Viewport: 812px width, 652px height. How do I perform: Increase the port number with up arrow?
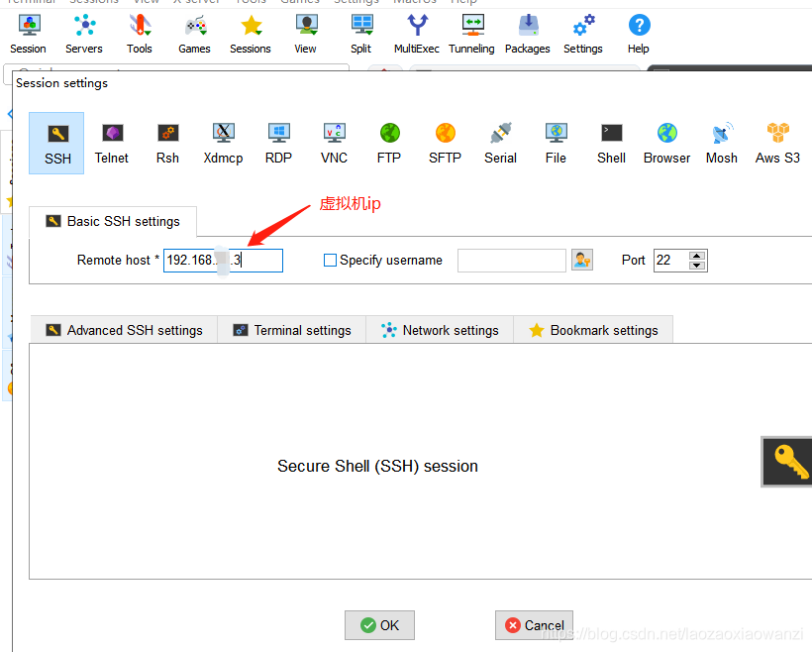[x=697, y=256]
